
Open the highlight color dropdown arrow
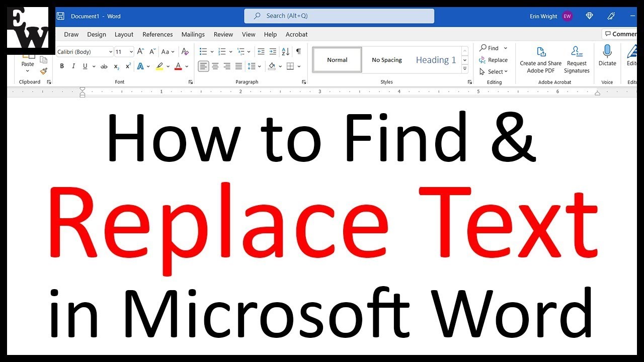(x=168, y=66)
